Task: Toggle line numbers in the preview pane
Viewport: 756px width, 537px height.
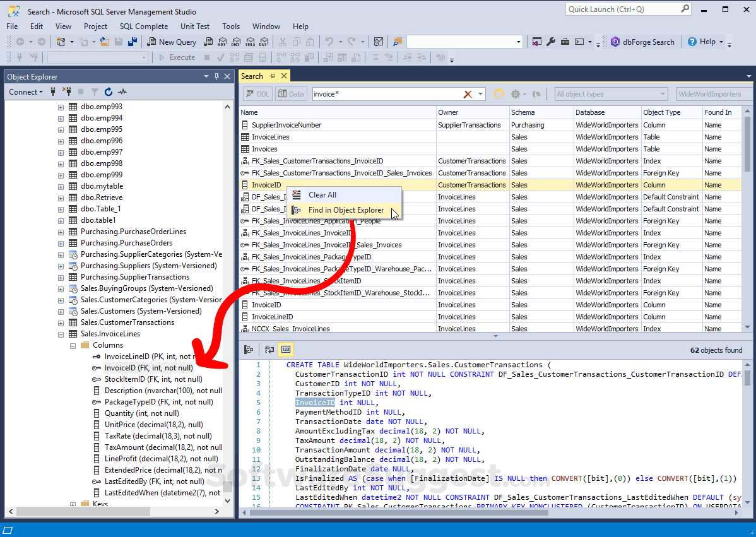Action: coord(286,350)
